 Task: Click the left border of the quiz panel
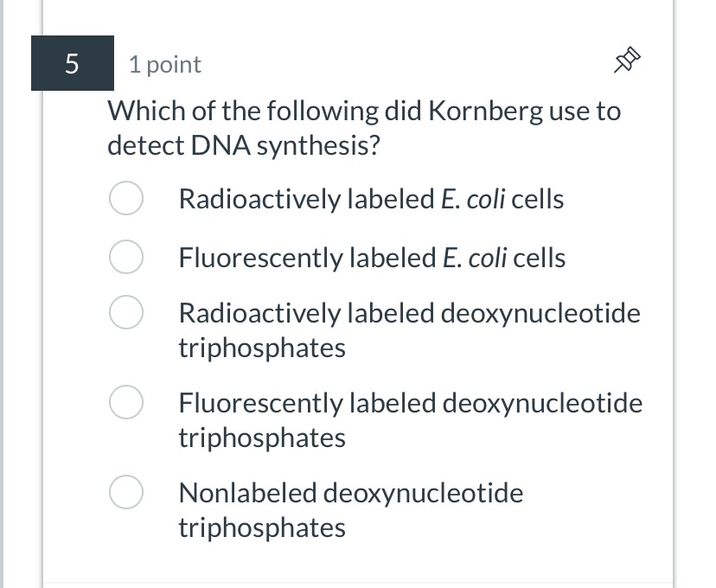point(42,294)
